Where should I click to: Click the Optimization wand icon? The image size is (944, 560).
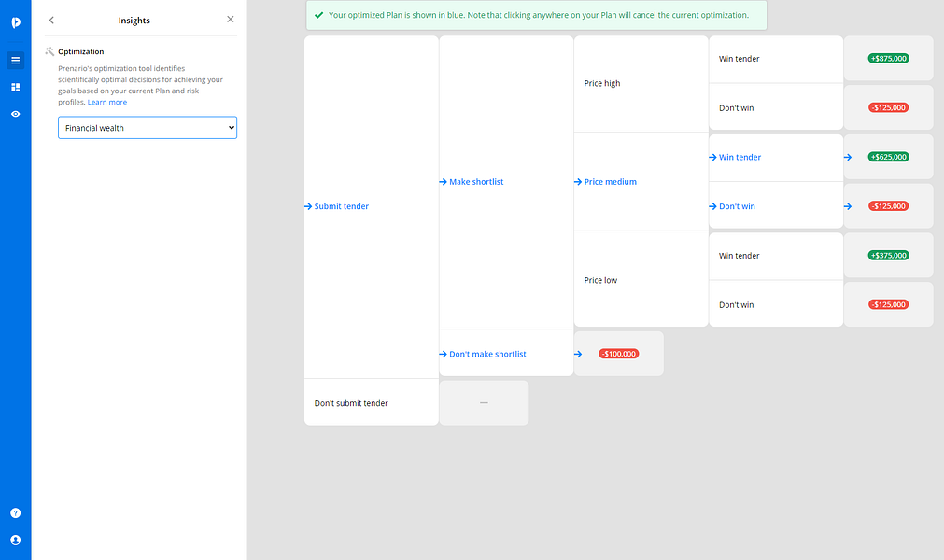pos(49,51)
